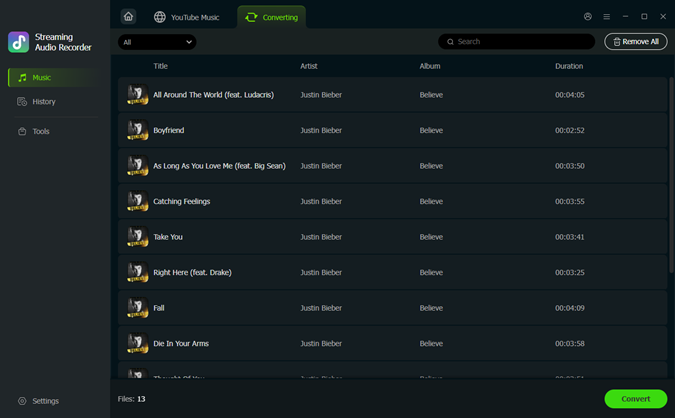Image resolution: width=675 pixels, height=418 pixels.
Task: Close the application window
Action: point(663,16)
